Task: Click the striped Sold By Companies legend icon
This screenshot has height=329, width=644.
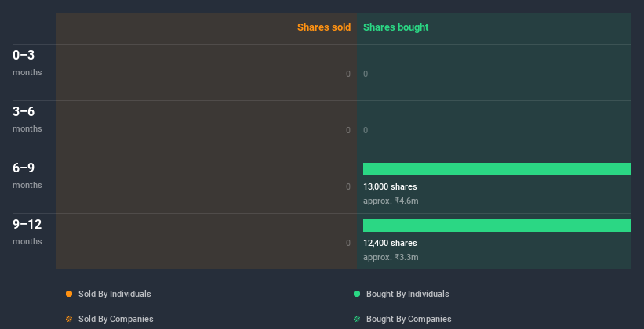Action: point(69,319)
